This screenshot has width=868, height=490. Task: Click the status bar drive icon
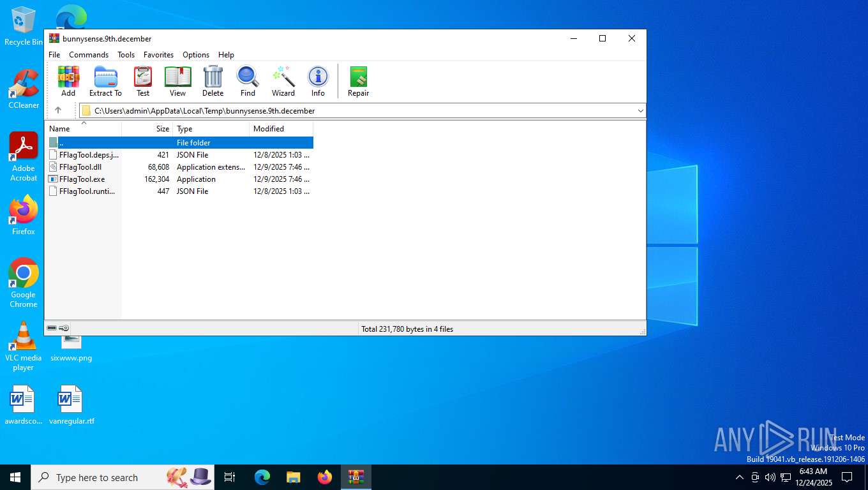point(52,328)
